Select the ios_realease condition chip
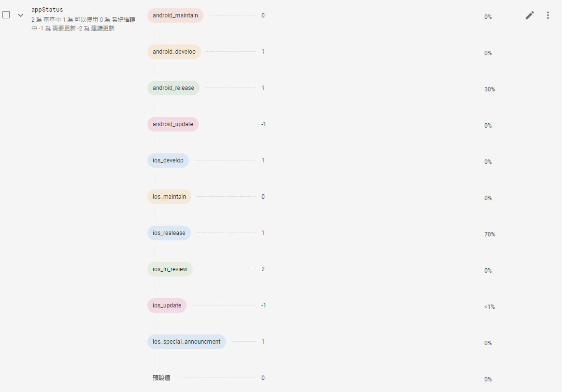562x392 pixels. (169, 233)
